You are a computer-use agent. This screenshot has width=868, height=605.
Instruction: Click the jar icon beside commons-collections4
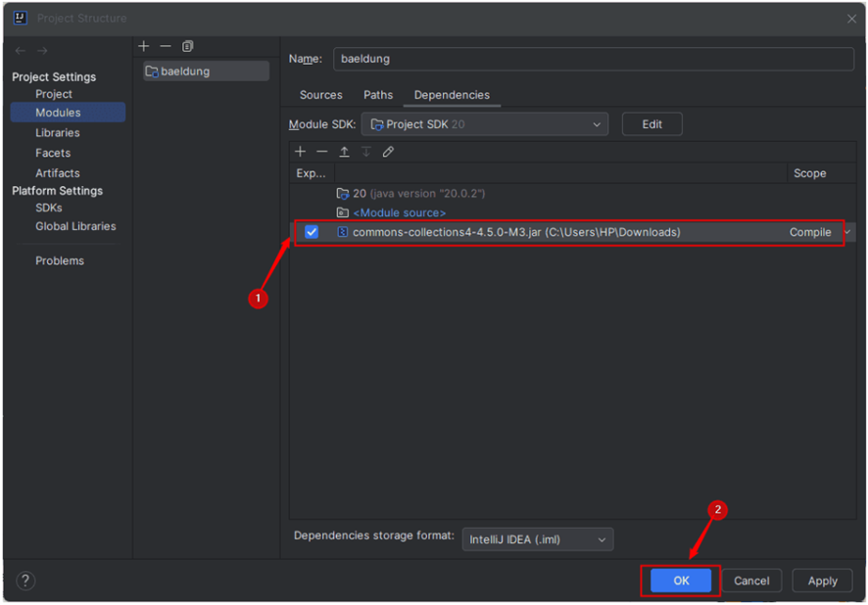(343, 232)
